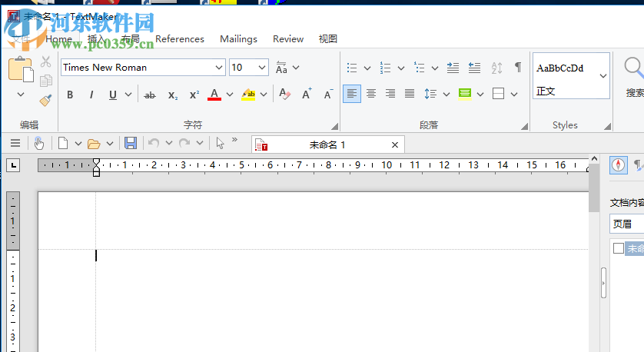The height and width of the screenshot is (352, 644).
Task: Open the References ribbon tab
Action: click(x=180, y=39)
